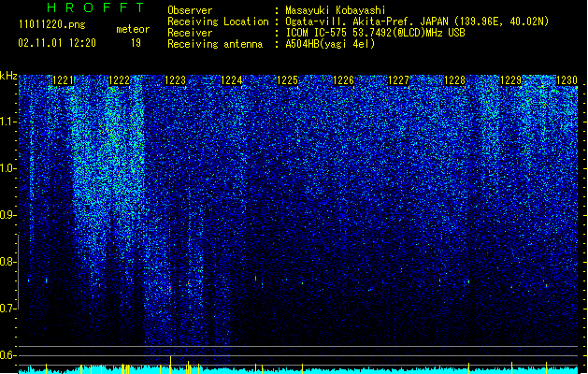Click the date stamp 02.11.01 12:20

tap(57, 43)
